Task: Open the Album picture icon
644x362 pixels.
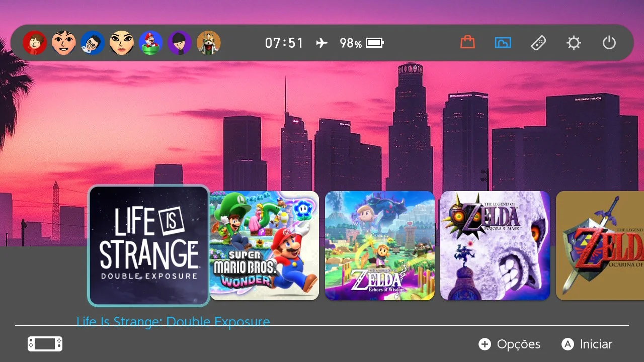Action: (503, 43)
